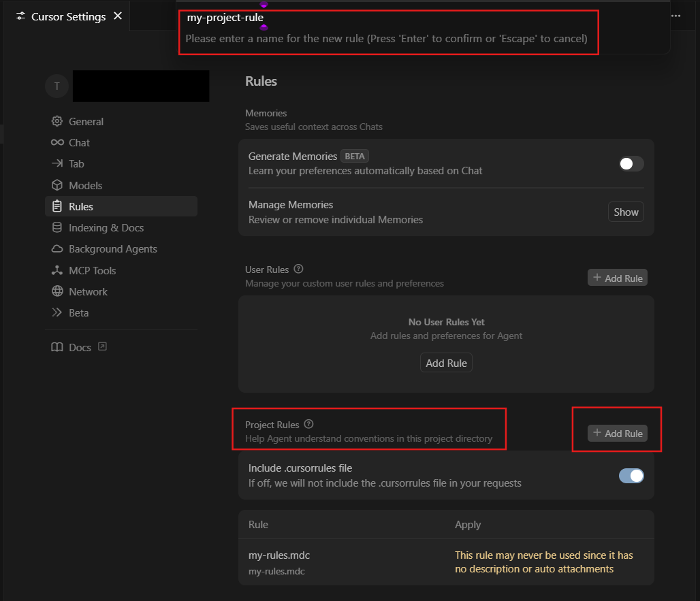Open the Beta settings section
The width and height of the screenshot is (700, 601).
click(x=121, y=313)
